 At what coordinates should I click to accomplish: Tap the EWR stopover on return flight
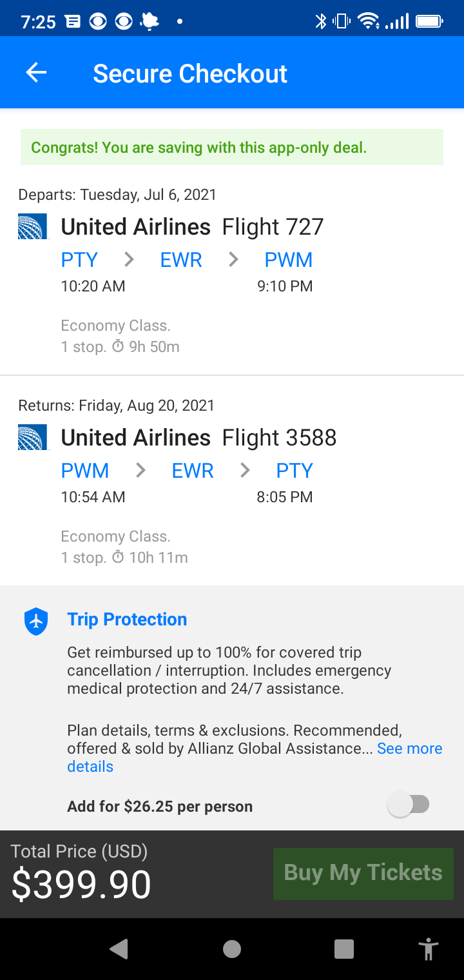(193, 471)
